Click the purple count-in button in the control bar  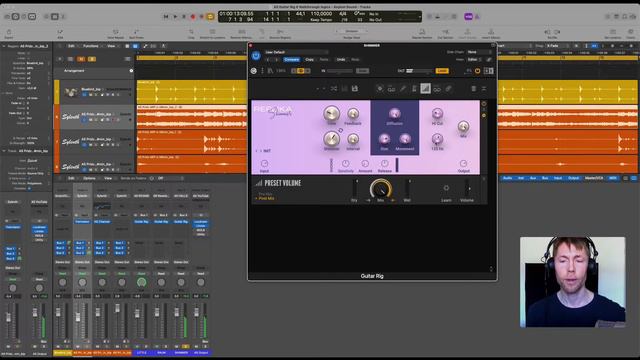(x=468, y=17)
